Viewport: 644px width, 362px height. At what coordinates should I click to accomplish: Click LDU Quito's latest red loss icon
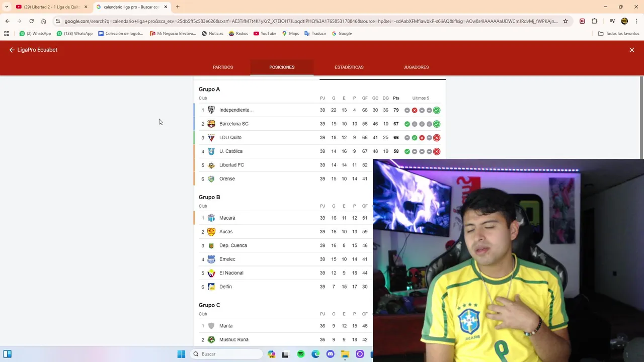tap(437, 138)
